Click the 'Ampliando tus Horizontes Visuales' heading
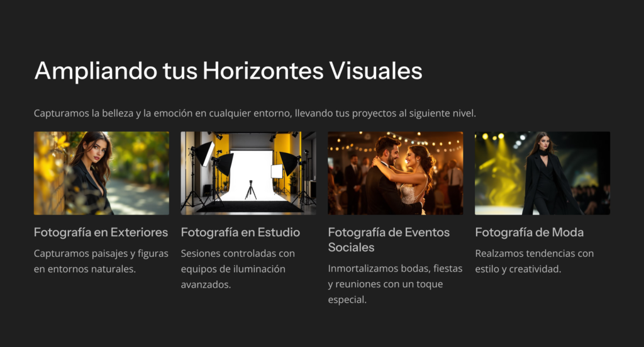 [x=228, y=71]
